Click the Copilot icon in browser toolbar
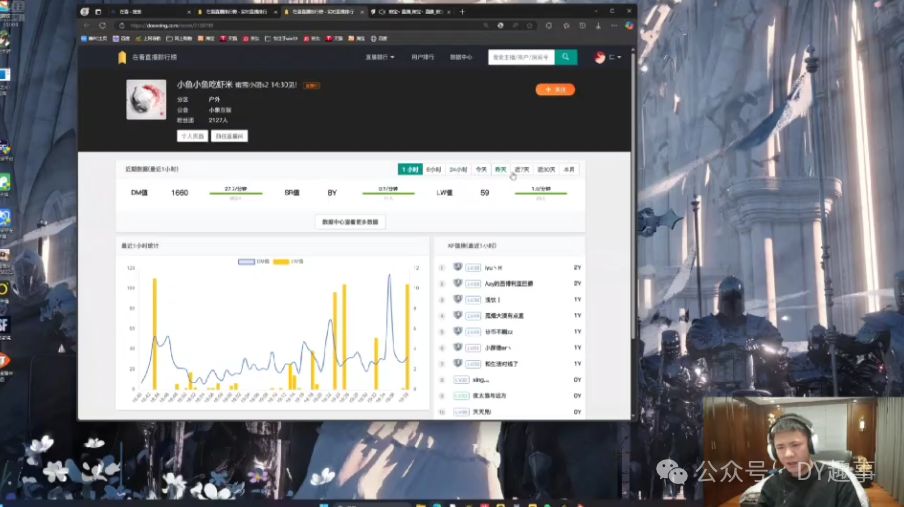The height and width of the screenshot is (507, 904). pyautogui.click(x=629, y=25)
